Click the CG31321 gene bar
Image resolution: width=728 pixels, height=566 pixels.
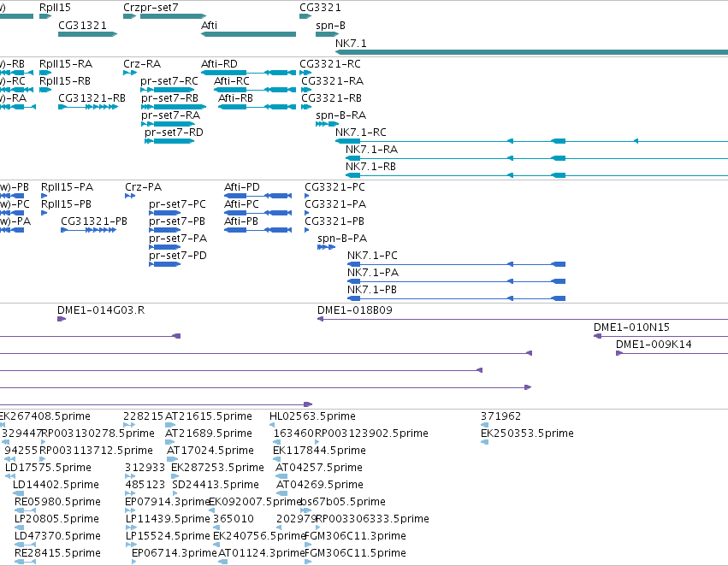click(x=88, y=34)
